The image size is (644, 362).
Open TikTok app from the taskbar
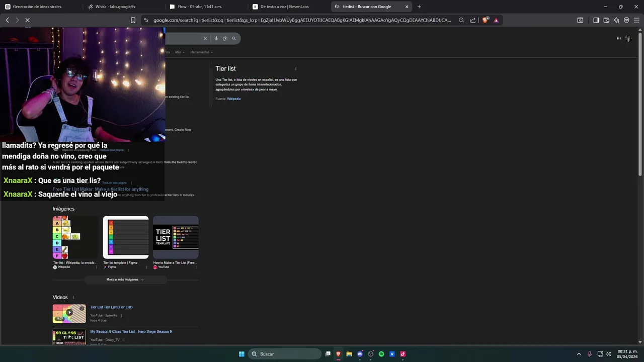(403, 354)
